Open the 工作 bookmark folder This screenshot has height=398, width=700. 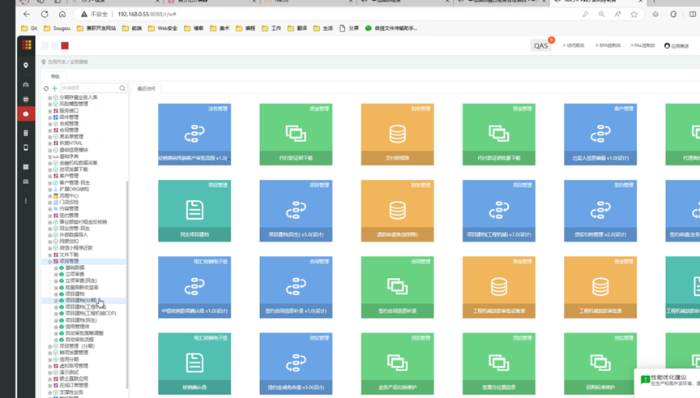(x=271, y=28)
